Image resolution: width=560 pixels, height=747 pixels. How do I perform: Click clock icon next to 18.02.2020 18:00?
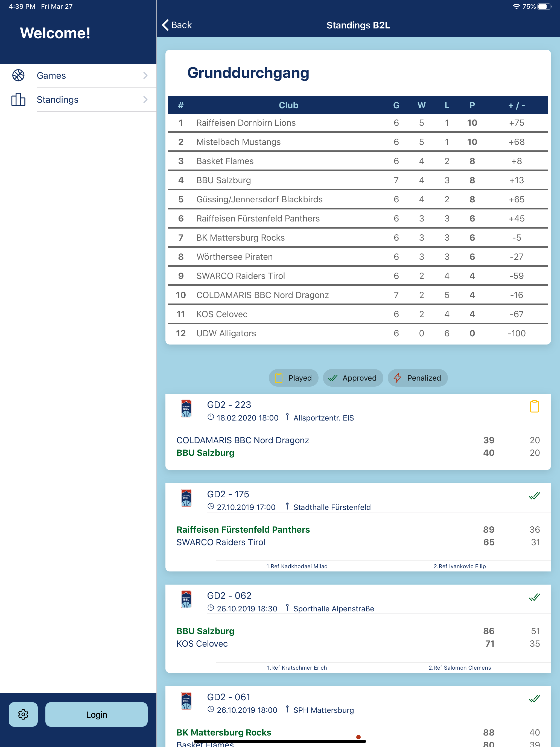coord(211,417)
